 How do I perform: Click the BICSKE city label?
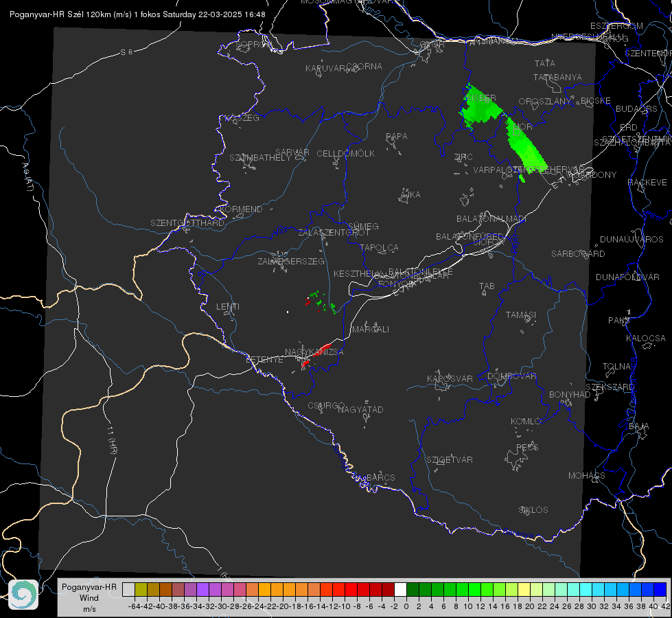coord(596,101)
